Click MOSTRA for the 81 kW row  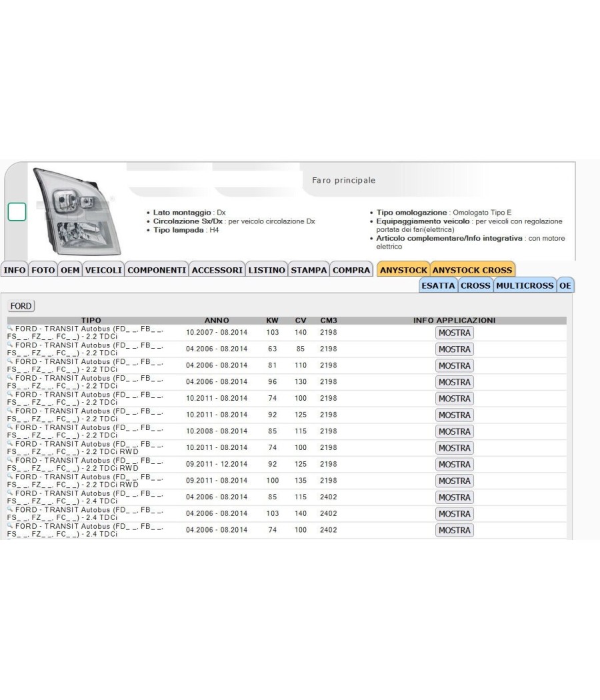(455, 365)
